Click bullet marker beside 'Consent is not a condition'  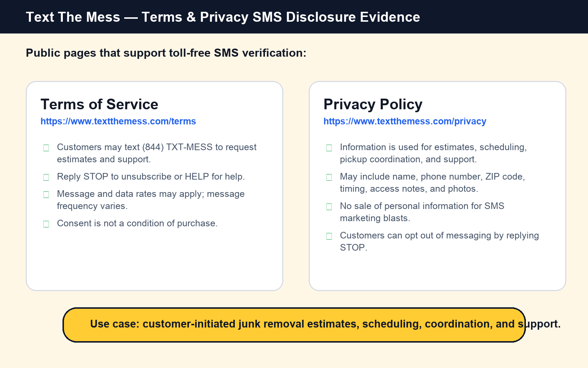pos(46,224)
